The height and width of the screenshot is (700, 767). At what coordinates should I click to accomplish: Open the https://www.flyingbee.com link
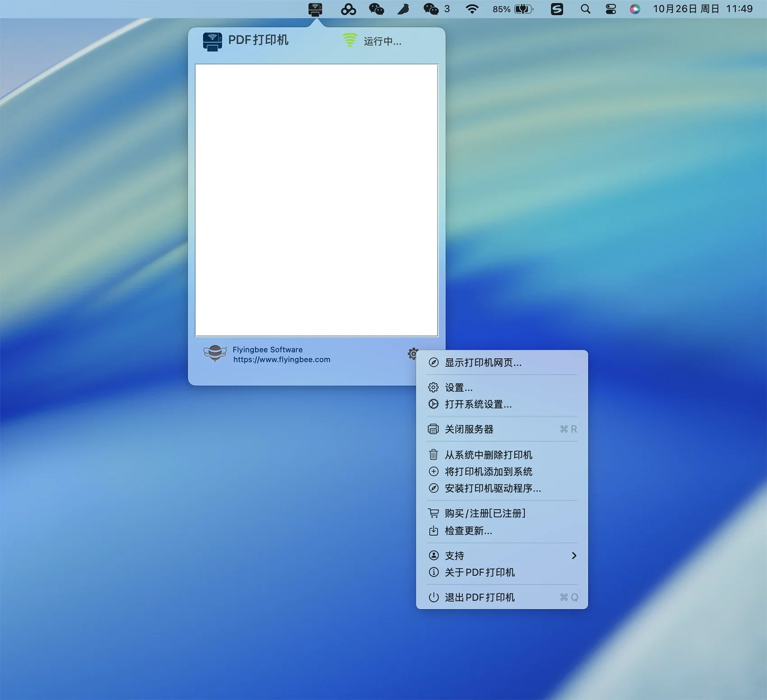pos(282,359)
